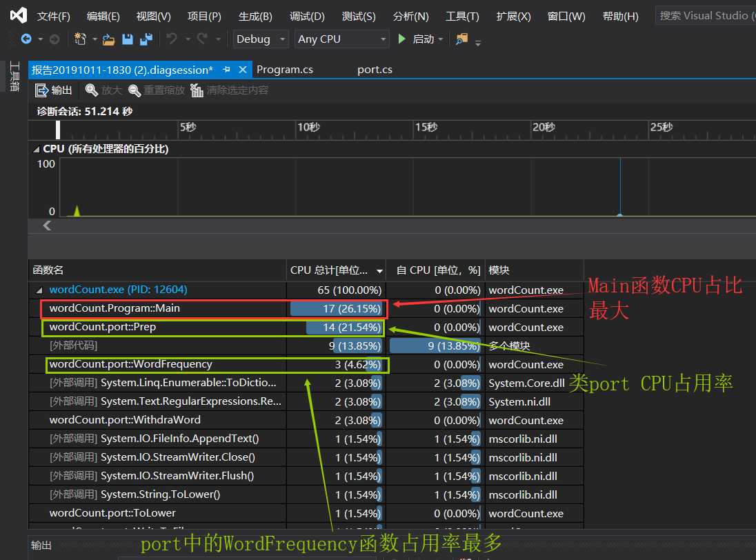Click the 输出 export icon in report toolbar
This screenshot has height=560, width=756.
pos(41,90)
